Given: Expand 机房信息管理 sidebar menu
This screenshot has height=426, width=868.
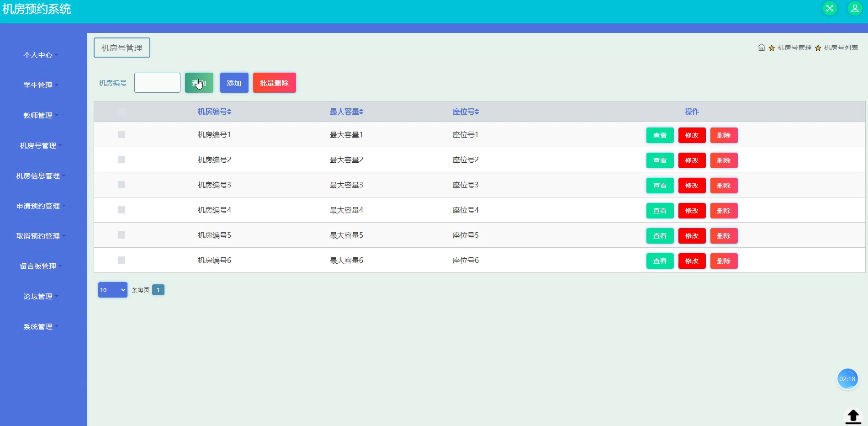Looking at the screenshot, I should (41, 176).
